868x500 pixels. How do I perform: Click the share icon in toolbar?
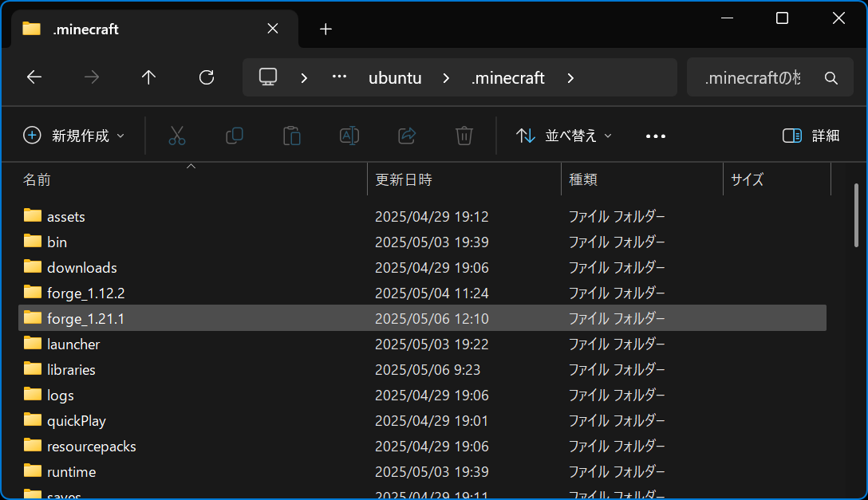point(407,136)
